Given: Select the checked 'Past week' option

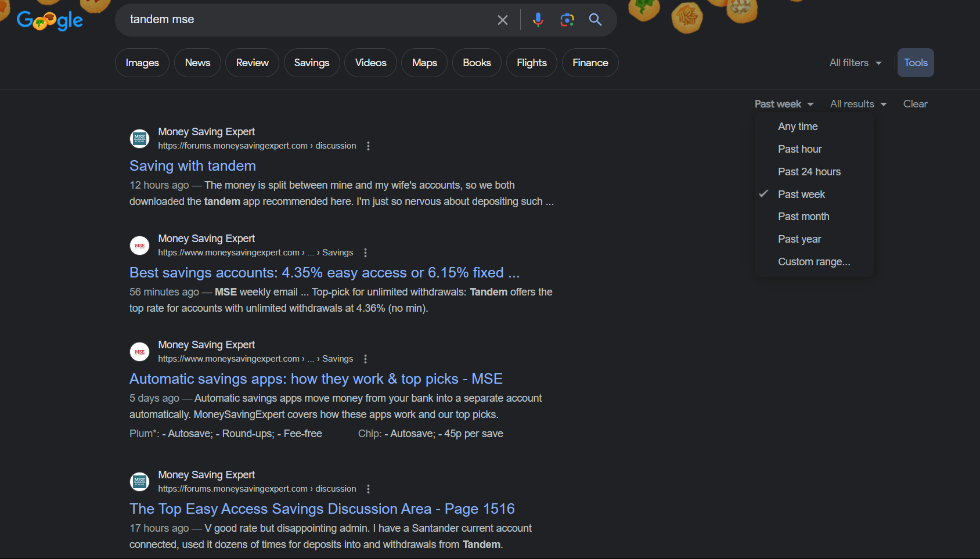Looking at the screenshot, I should pyautogui.click(x=814, y=194).
